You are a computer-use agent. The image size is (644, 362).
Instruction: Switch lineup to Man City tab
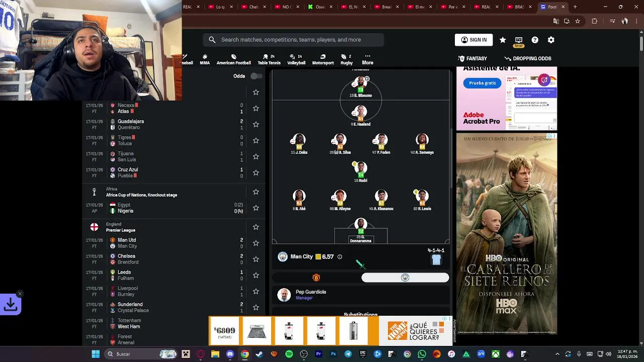(405, 278)
